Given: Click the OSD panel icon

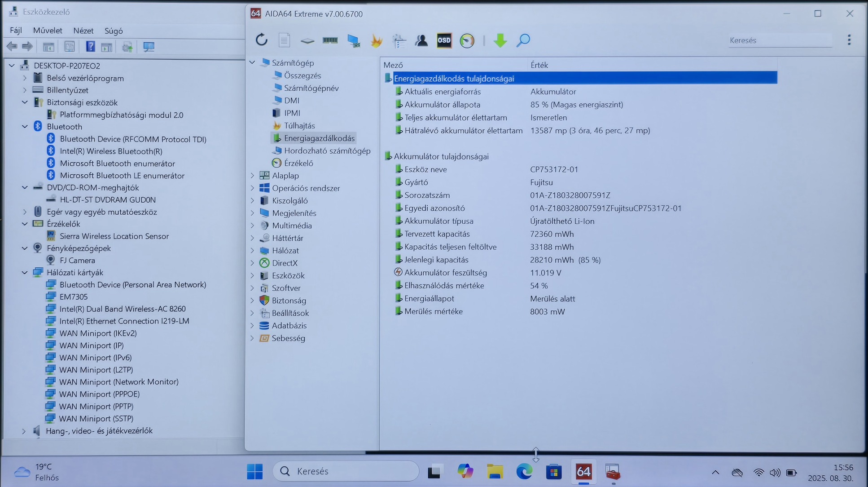Looking at the screenshot, I should (x=444, y=40).
